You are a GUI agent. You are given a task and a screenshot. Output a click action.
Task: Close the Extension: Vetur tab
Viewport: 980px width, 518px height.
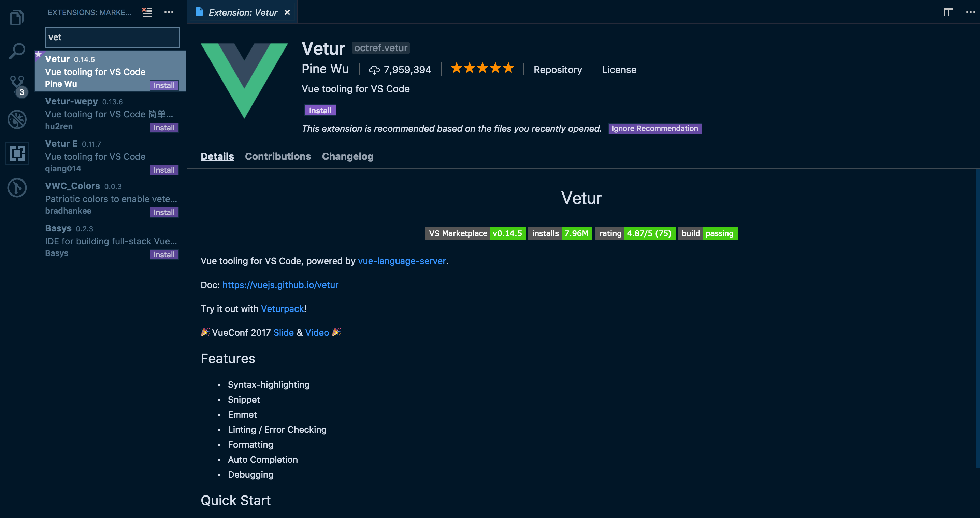click(x=287, y=13)
